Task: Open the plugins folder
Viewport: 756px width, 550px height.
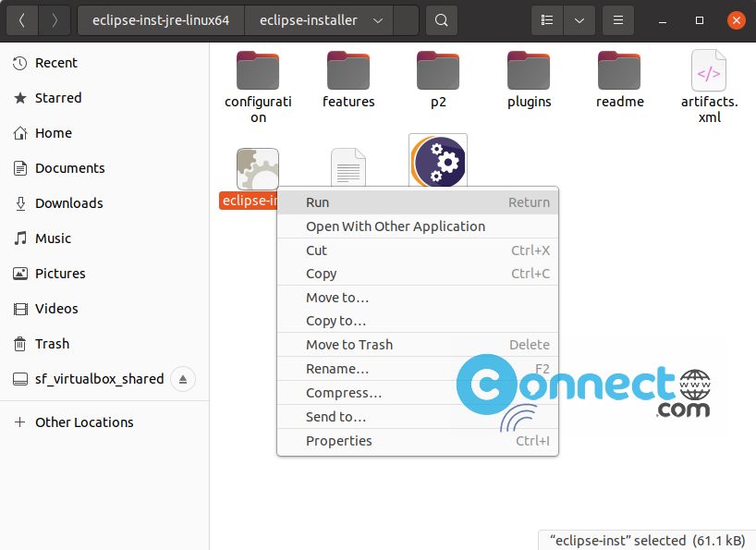Action: coord(529,80)
